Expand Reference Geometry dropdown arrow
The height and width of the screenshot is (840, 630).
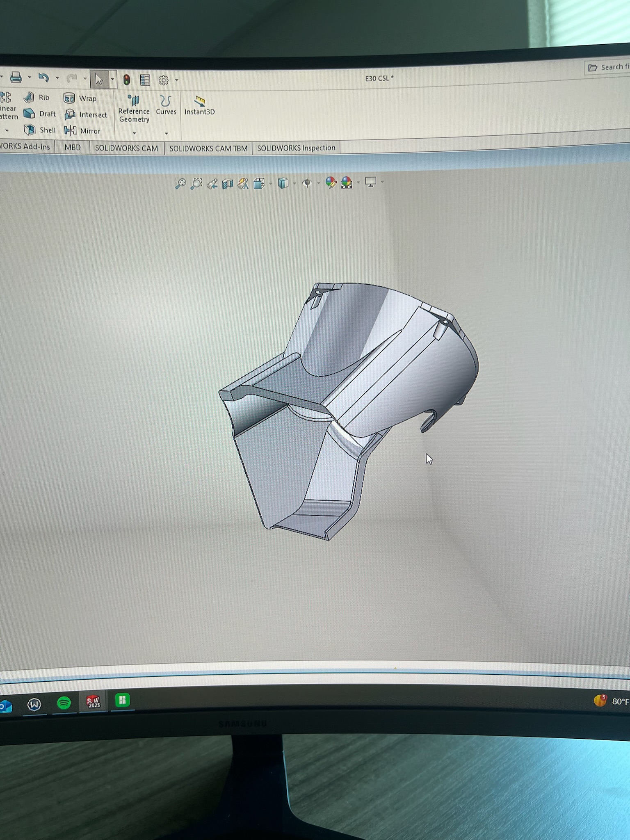(135, 133)
